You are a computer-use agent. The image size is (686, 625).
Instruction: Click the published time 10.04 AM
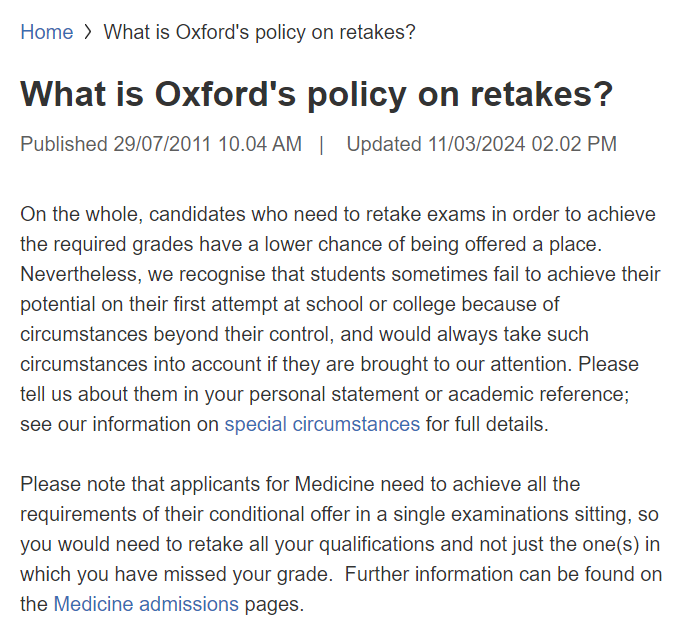point(260,144)
